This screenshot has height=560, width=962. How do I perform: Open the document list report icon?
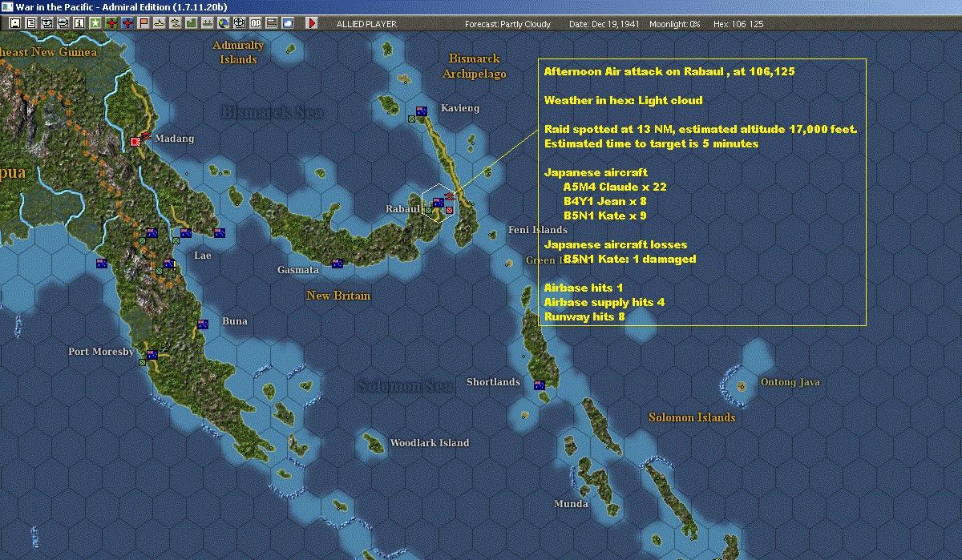point(30,24)
